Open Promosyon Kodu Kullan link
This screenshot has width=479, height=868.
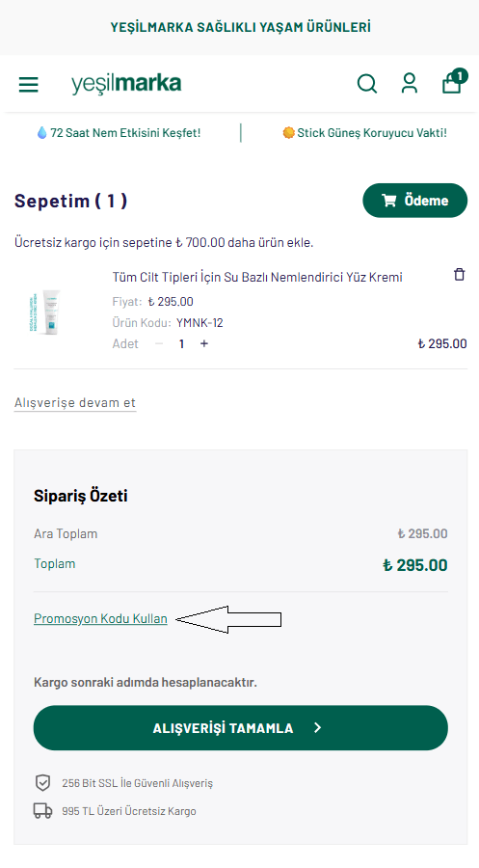tap(100, 618)
